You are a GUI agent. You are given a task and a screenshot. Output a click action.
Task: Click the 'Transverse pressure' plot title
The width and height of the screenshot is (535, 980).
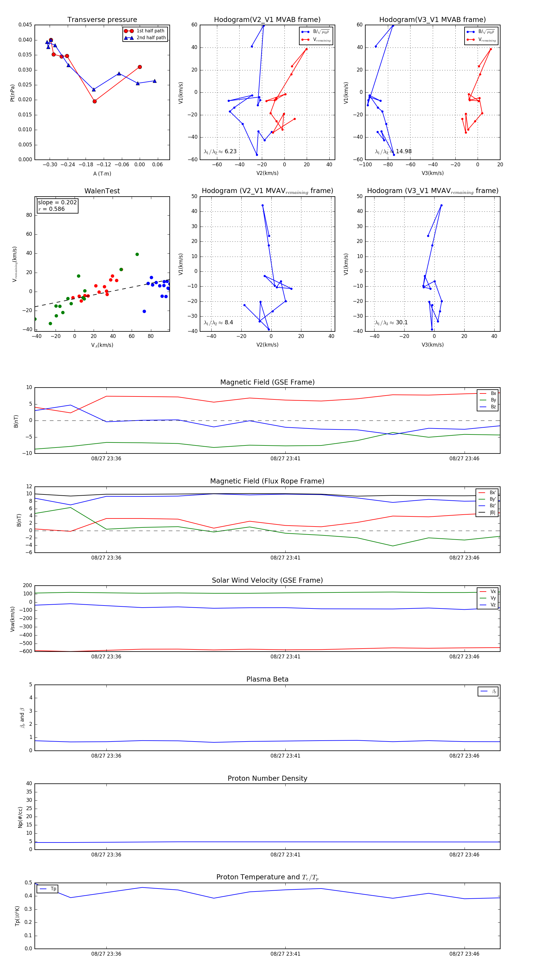(x=102, y=20)
